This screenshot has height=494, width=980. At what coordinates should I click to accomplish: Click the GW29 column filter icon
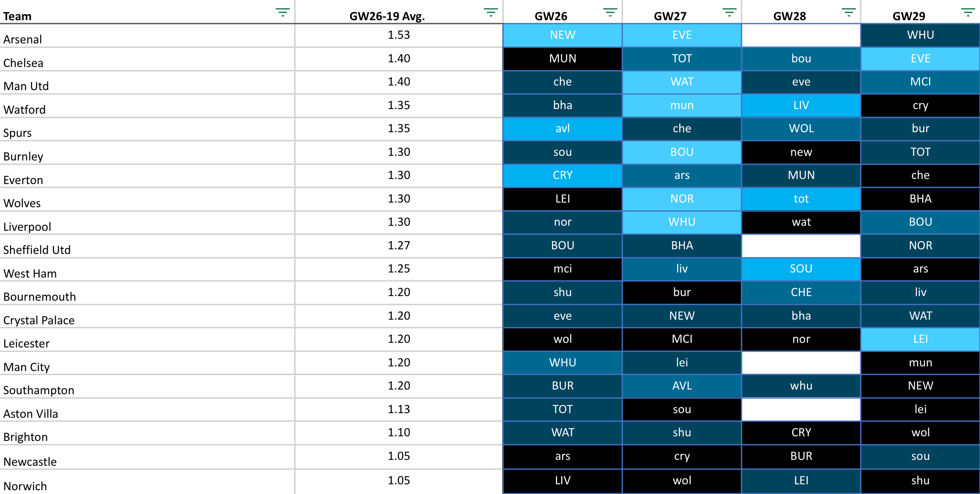click(x=968, y=12)
